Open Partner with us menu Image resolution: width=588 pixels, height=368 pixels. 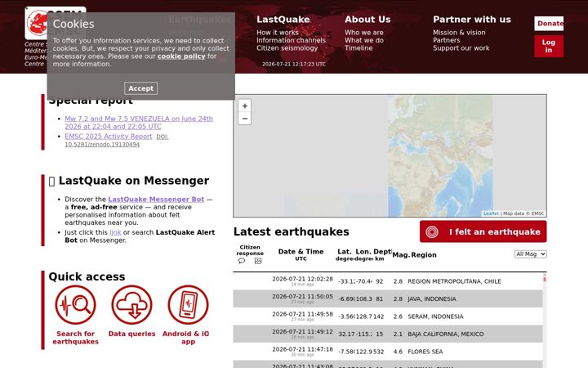click(472, 20)
